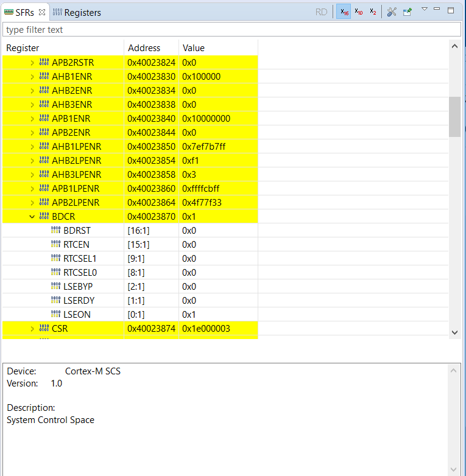Click the Register column header
This screenshot has width=466, height=476.
click(63, 47)
